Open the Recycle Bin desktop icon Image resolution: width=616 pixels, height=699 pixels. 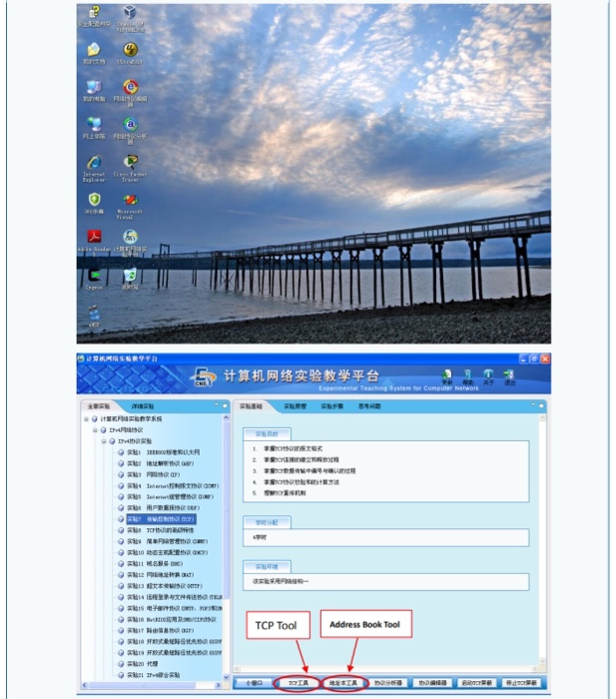(x=130, y=280)
